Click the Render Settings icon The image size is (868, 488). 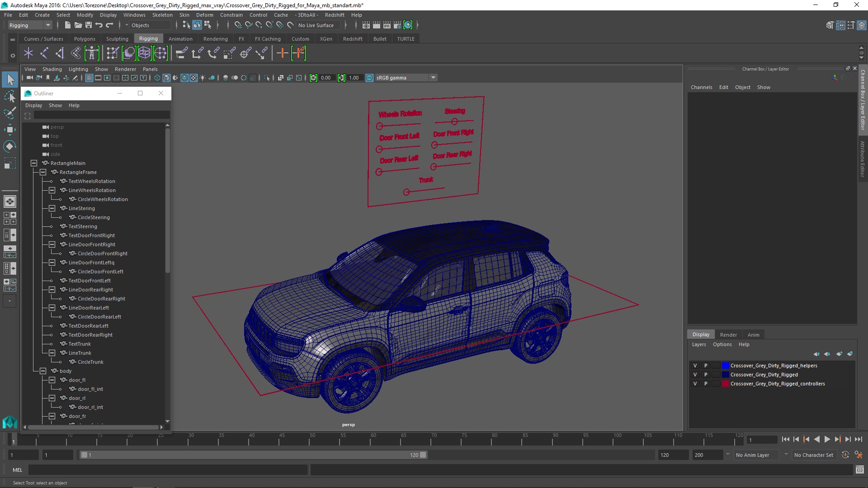tap(397, 25)
